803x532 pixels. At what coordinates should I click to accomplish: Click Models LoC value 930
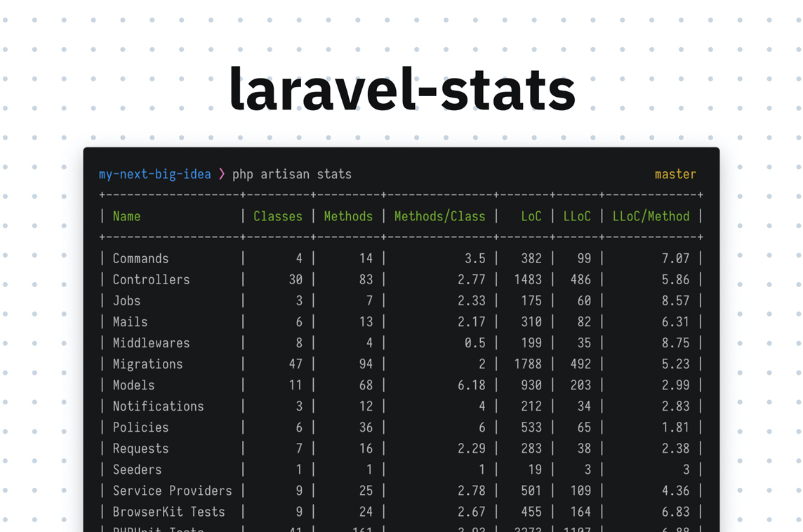pos(531,385)
